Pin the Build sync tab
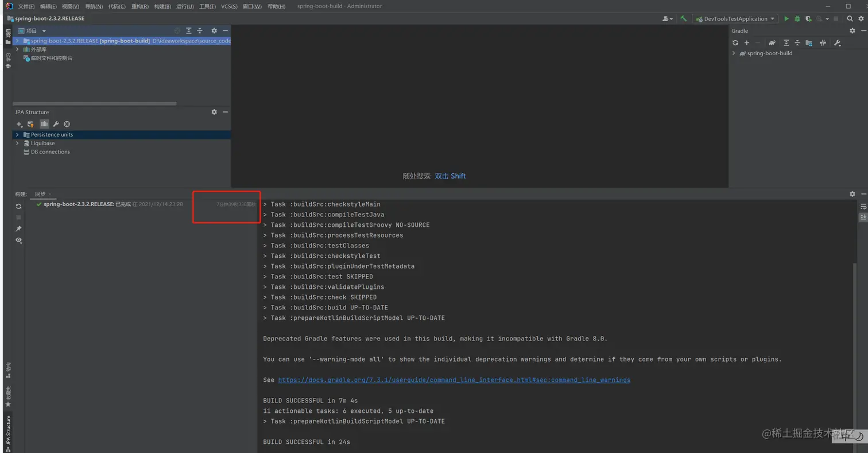Screen dimensions: 868x453 19,229
